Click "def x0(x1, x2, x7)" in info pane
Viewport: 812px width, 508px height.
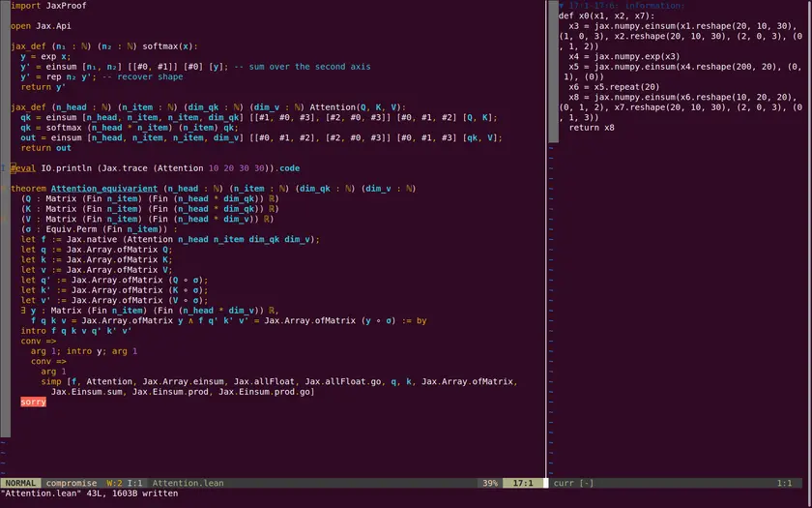pos(604,15)
